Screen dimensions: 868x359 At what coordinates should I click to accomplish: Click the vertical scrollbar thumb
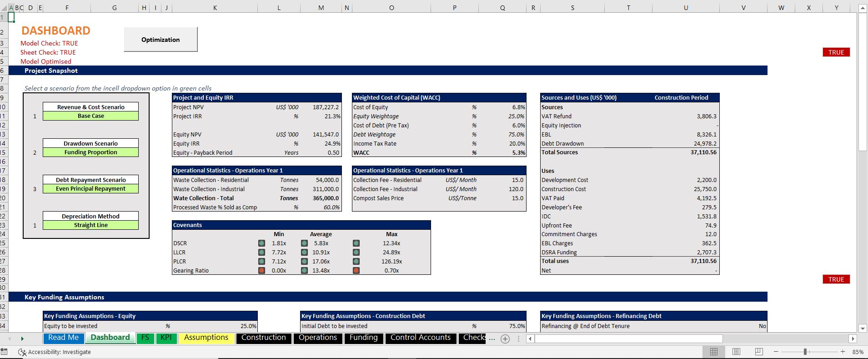(x=862, y=82)
